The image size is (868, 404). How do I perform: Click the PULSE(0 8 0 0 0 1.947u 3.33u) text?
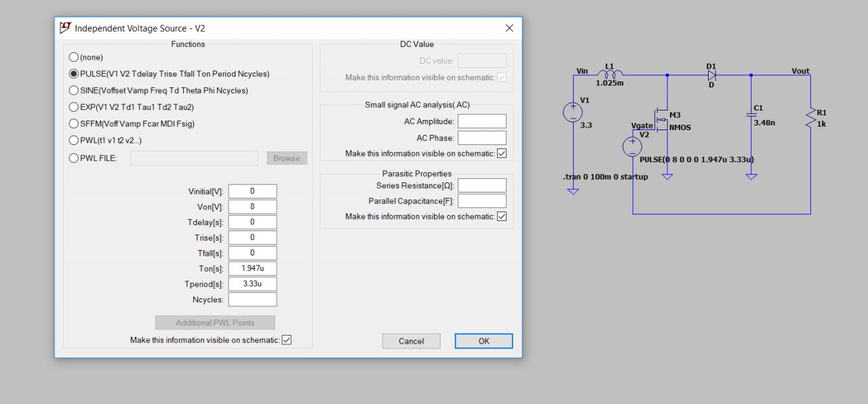pos(696,160)
